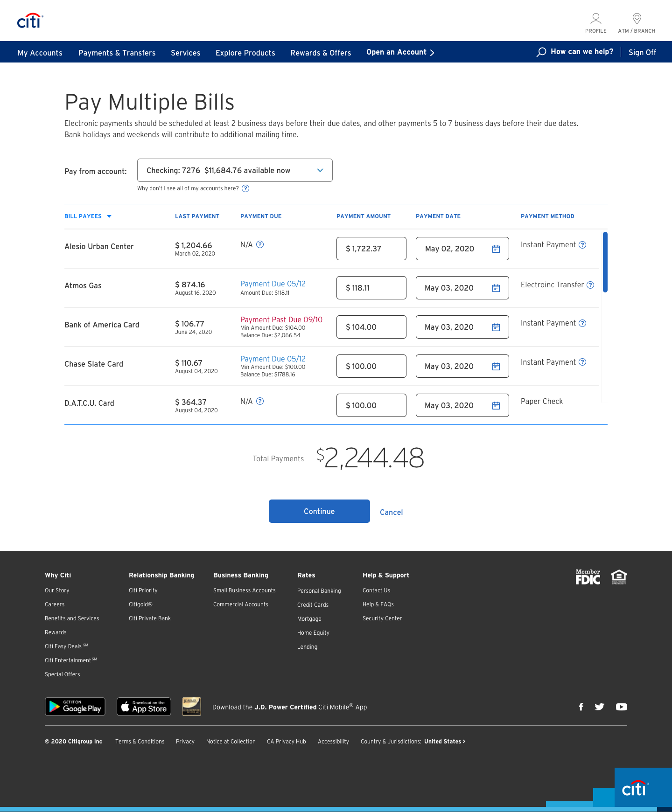
Task: Click the J.D. Power certified badge
Action: (191, 707)
